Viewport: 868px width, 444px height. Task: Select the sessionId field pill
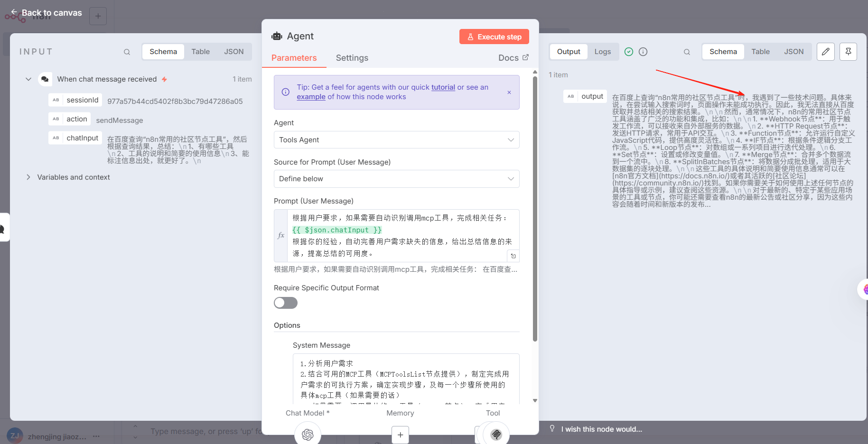tap(75, 100)
